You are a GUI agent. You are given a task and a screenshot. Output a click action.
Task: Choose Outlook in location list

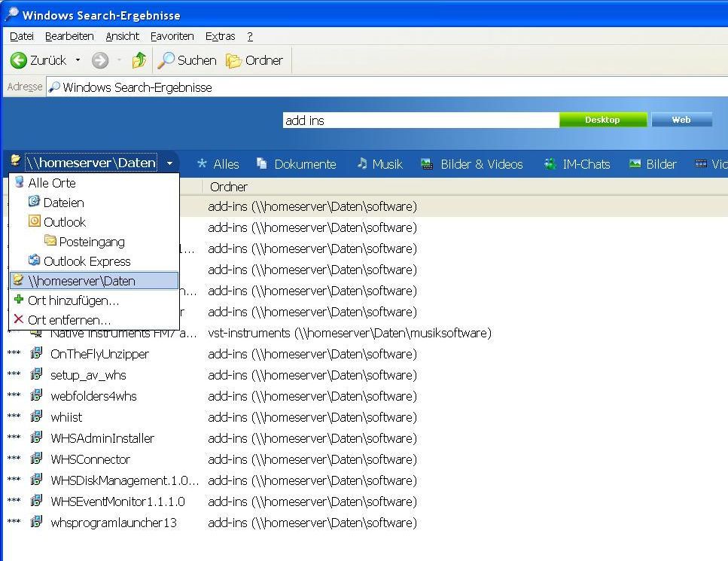[x=94, y=222]
